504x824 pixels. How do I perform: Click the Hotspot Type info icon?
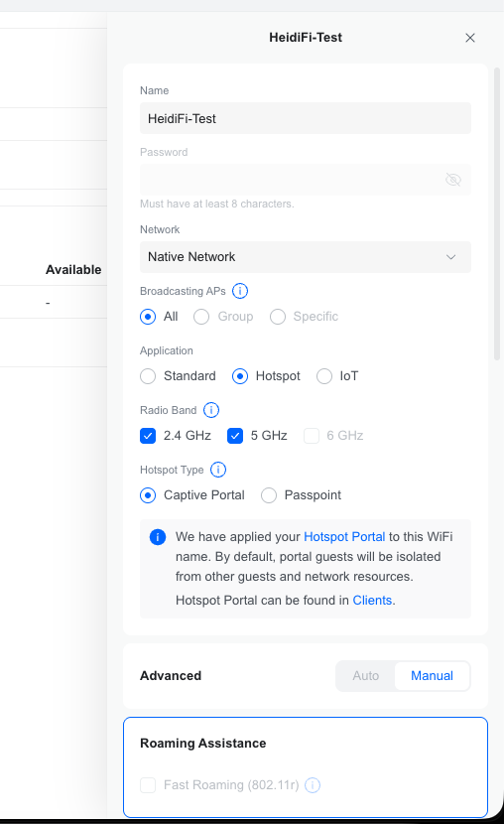pos(218,470)
